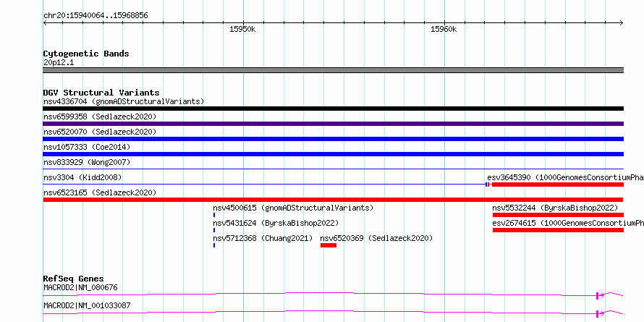This screenshot has height=322, width=644.
Task: Open the RefSeq Genes track heading
Action: pos(74,279)
